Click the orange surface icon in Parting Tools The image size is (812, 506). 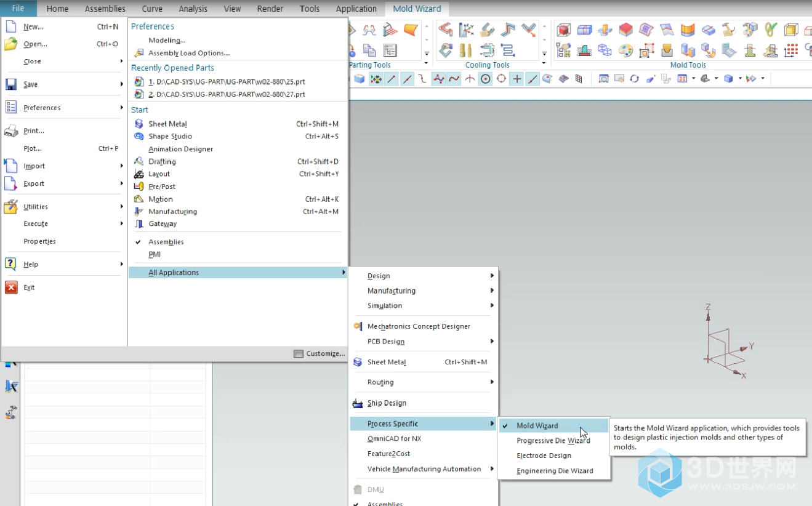coord(411,30)
